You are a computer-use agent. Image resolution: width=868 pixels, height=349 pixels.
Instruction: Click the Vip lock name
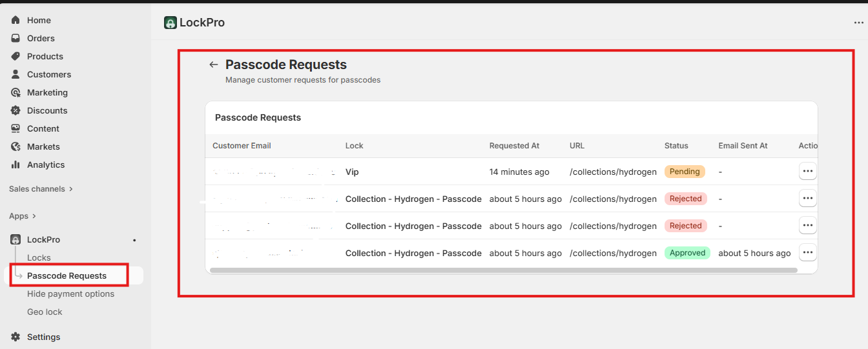pos(352,172)
